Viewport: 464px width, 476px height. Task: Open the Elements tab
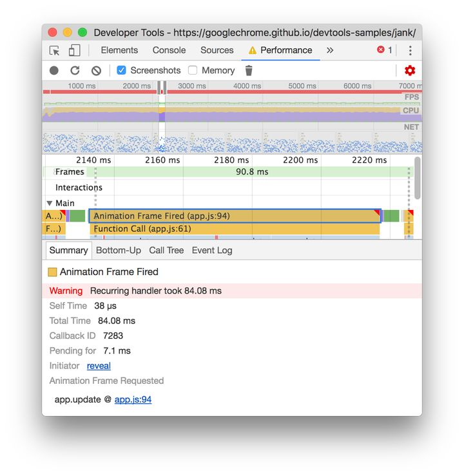tap(119, 50)
